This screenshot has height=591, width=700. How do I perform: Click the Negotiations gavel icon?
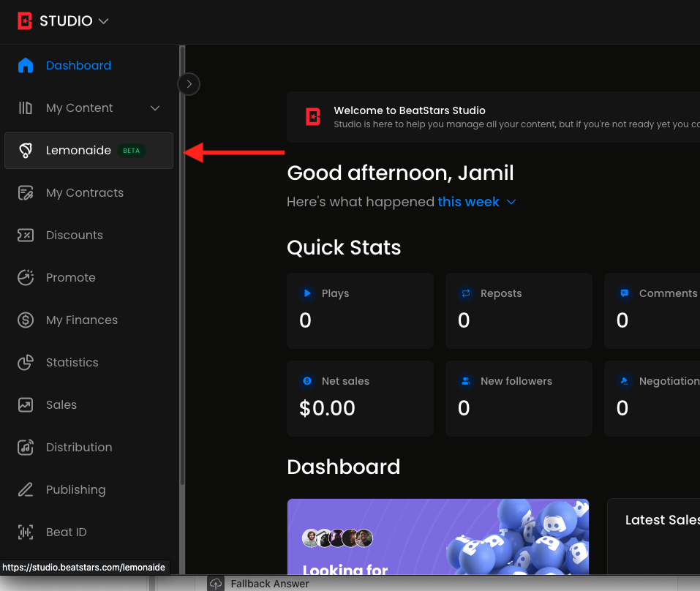pos(624,381)
